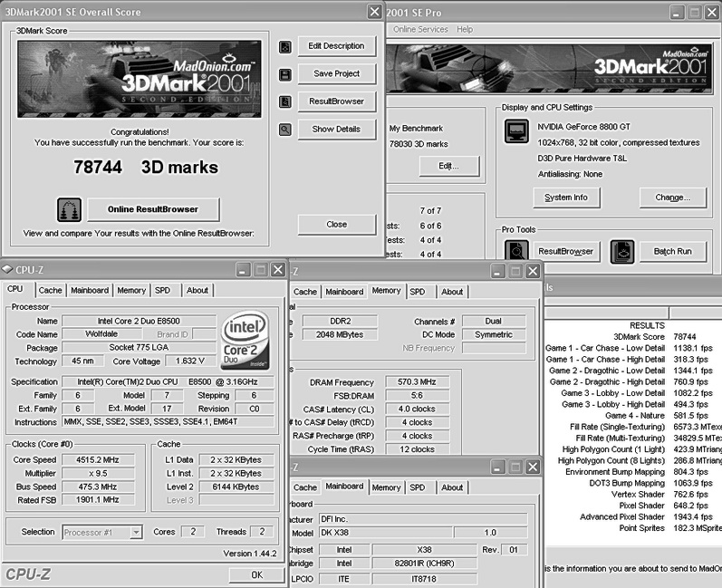
Task: Click the FSB:DRAM ratio field 5:6
Action: [418, 396]
